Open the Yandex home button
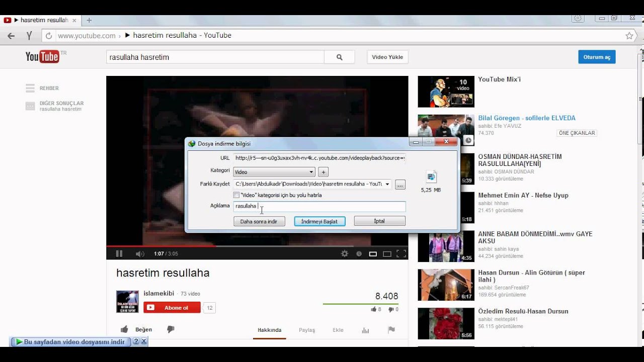 tap(29, 36)
